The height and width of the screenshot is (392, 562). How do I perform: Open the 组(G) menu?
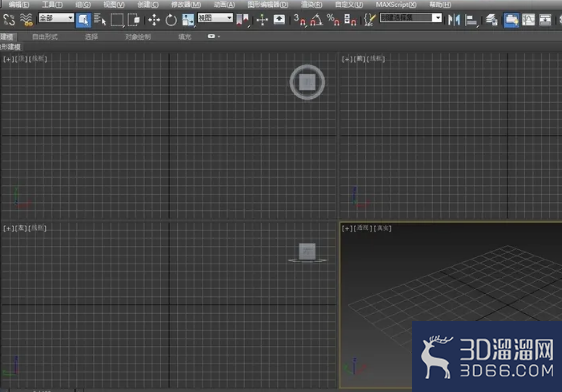(x=83, y=5)
